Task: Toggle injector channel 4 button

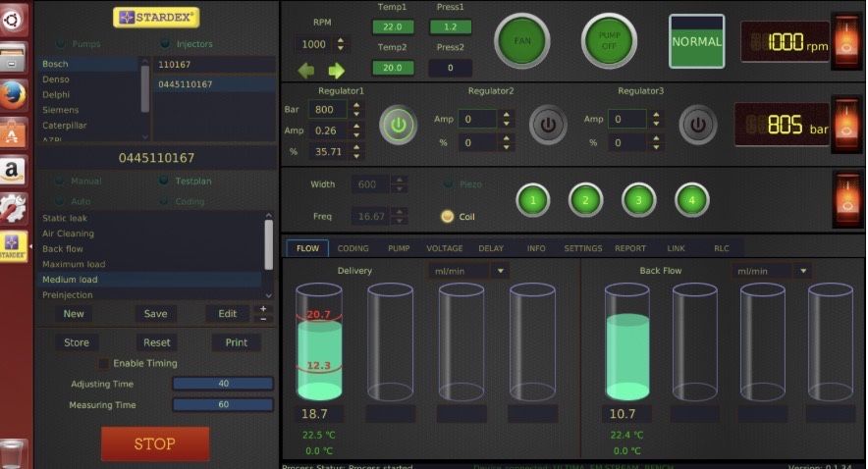Action: [x=691, y=200]
